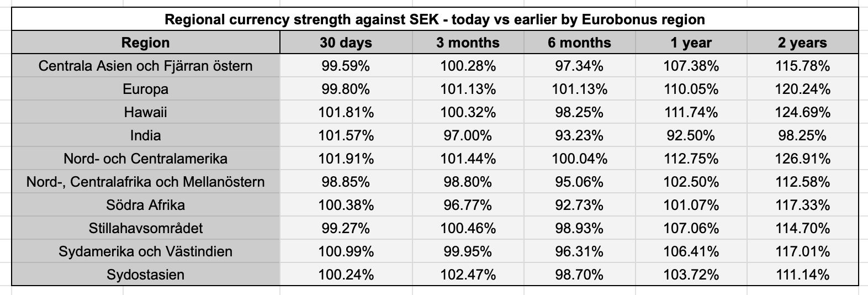Click the table title cell about SEK currency strength
The height and width of the screenshot is (295, 868).
point(435,20)
